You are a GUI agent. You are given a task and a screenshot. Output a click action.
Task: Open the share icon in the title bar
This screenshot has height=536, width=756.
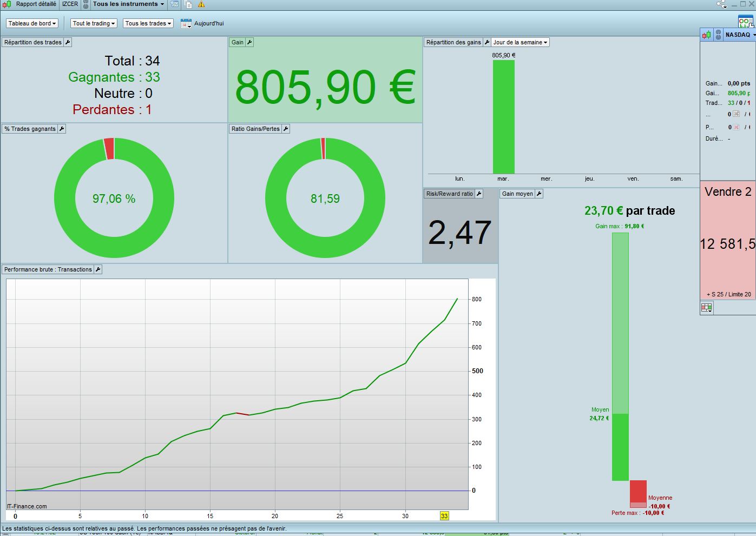click(721, 4)
